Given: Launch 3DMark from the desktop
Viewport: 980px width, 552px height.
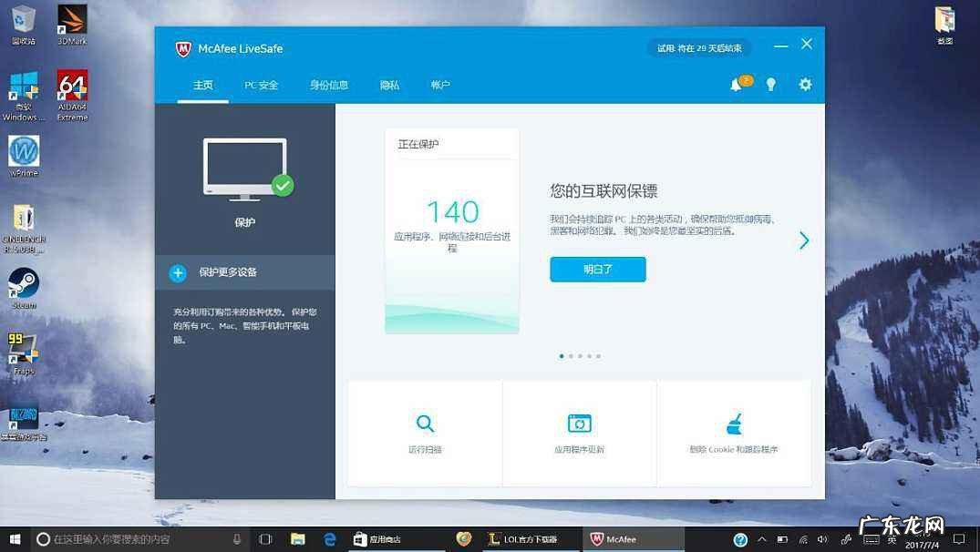Looking at the screenshot, I should coord(71,18).
